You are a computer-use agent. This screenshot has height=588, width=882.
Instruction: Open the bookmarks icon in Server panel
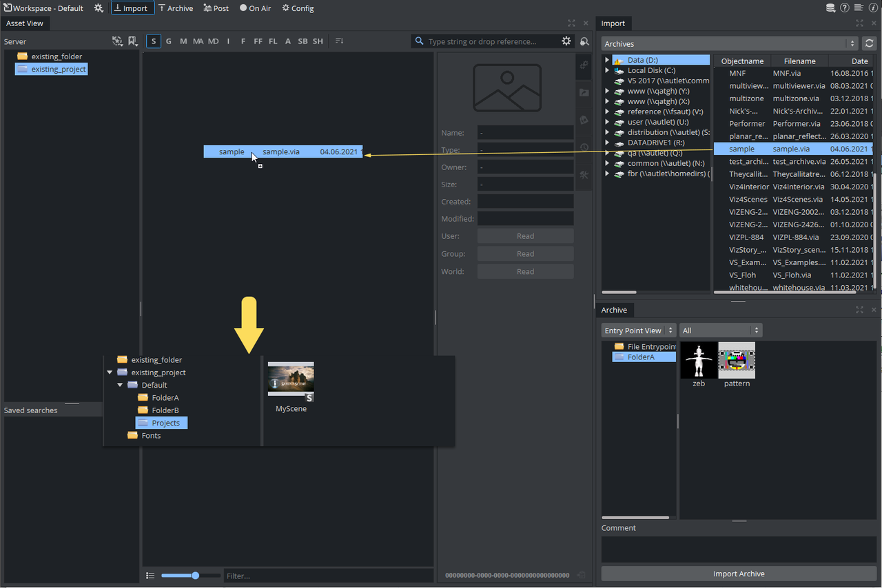pyautogui.click(x=132, y=41)
